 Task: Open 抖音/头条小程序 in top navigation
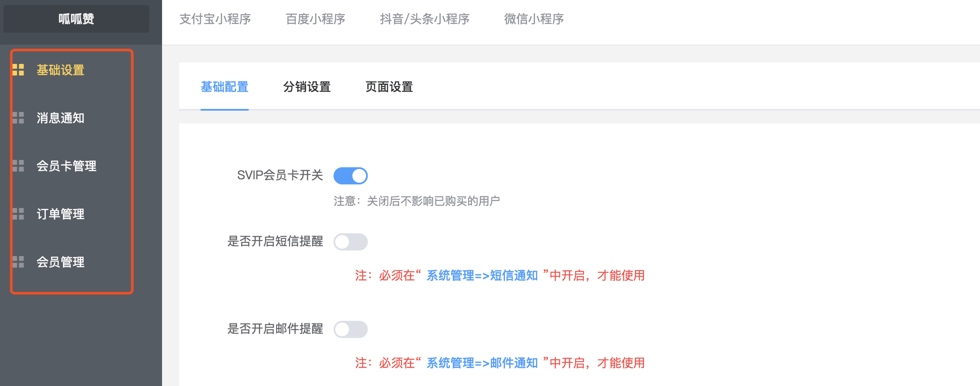pos(425,19)
